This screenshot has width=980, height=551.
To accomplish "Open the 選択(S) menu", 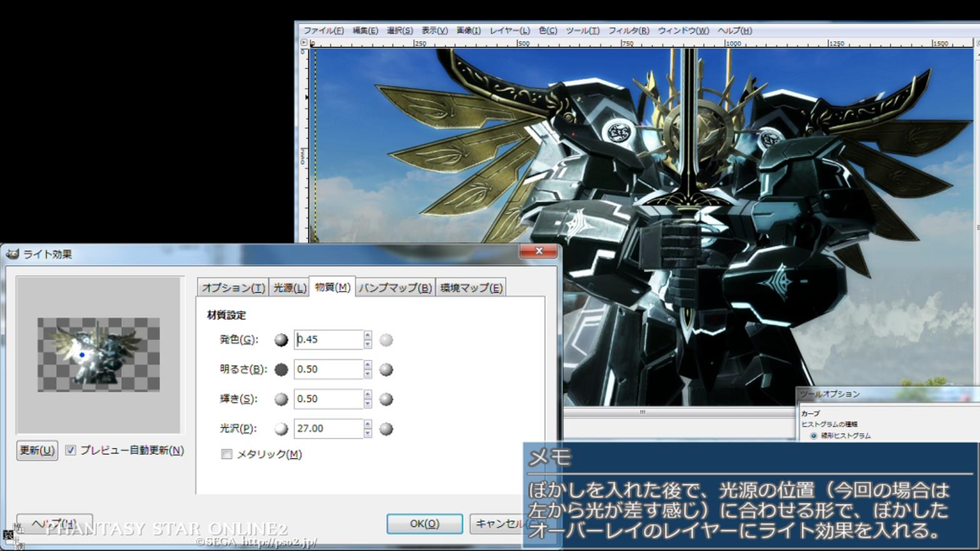I will [399, 30].
